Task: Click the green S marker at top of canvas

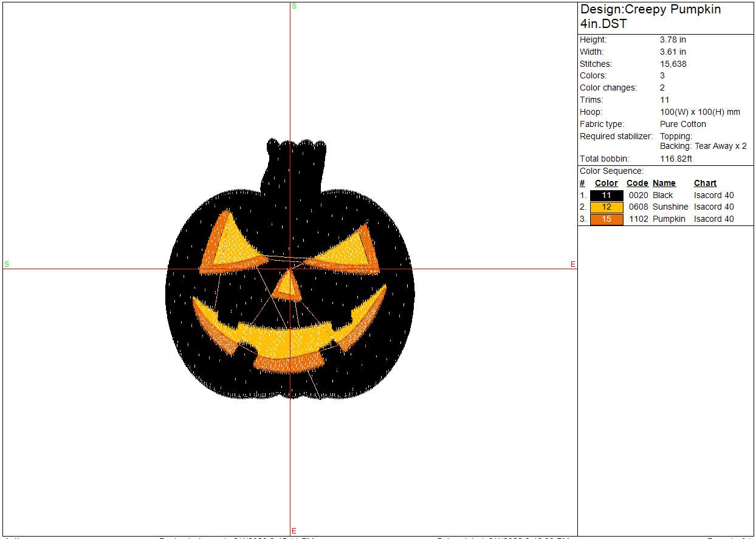Action: point(294,6)
